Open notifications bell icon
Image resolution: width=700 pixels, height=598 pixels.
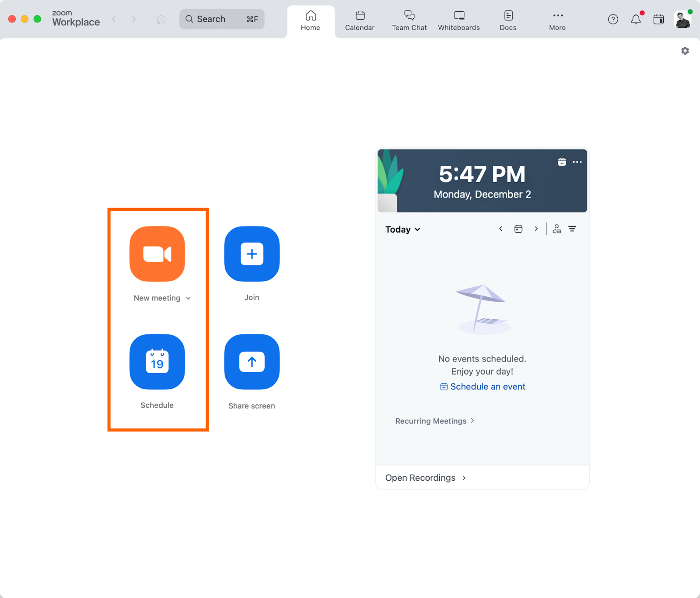[636, 19]
